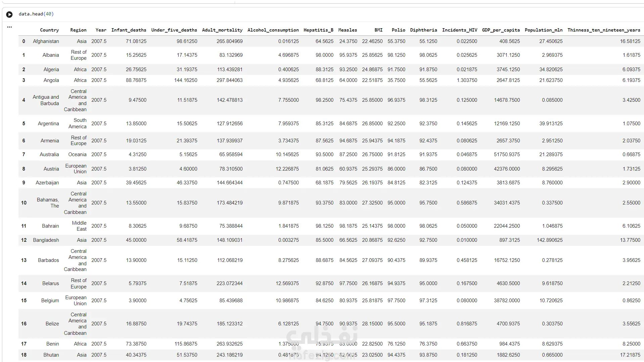Select the Bhutan country cell
This screenshot has height=362, width=644.
coord(51,355)
